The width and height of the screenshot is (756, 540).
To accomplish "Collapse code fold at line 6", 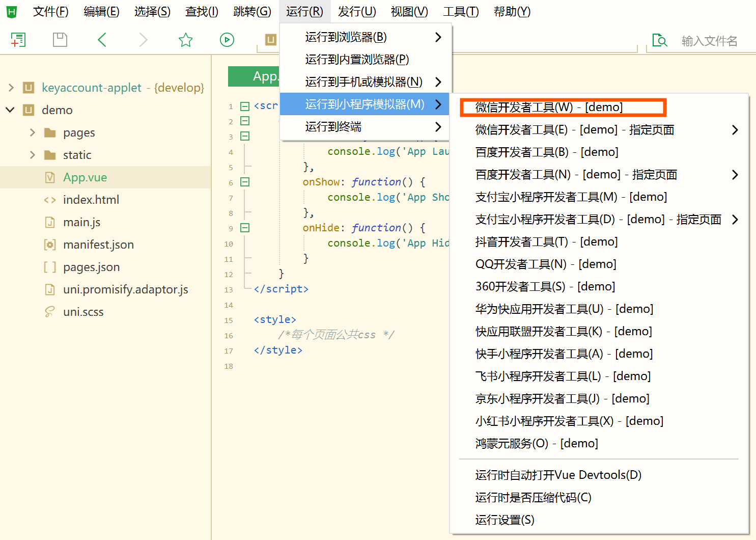I will pyautogui.click(x=245, y=182).
